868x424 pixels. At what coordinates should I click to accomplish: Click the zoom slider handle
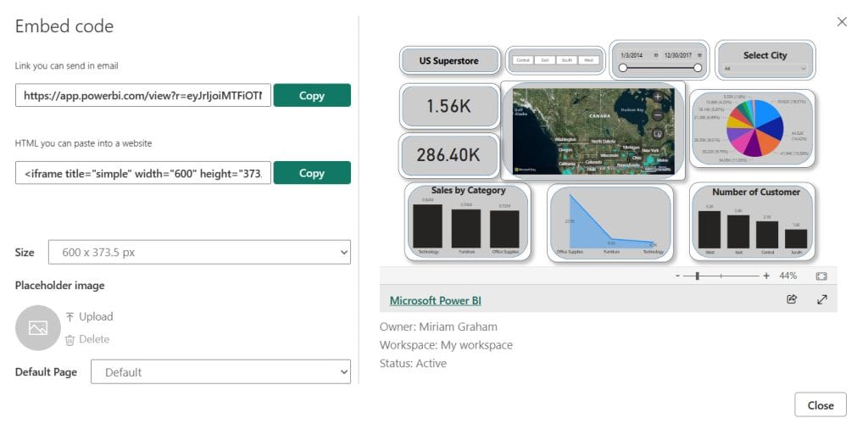(x=697, y=276)
